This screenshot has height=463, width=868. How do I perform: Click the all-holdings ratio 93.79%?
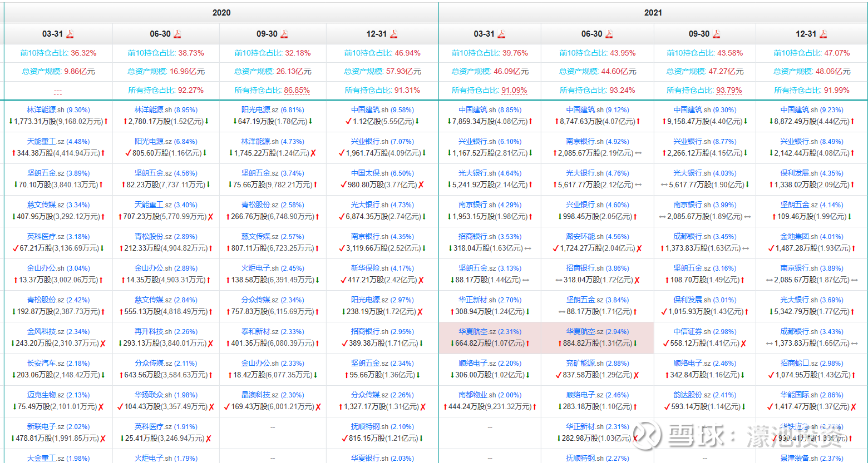729,91
